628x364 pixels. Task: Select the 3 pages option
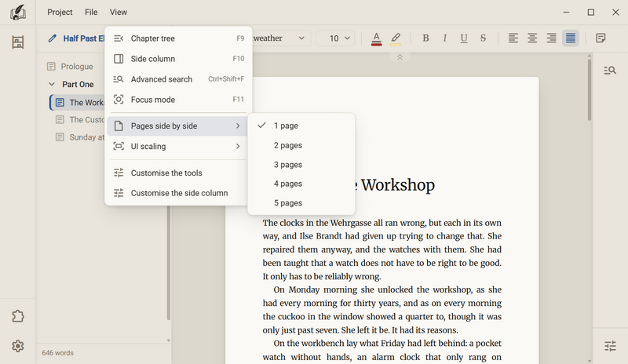click(301, 165)
